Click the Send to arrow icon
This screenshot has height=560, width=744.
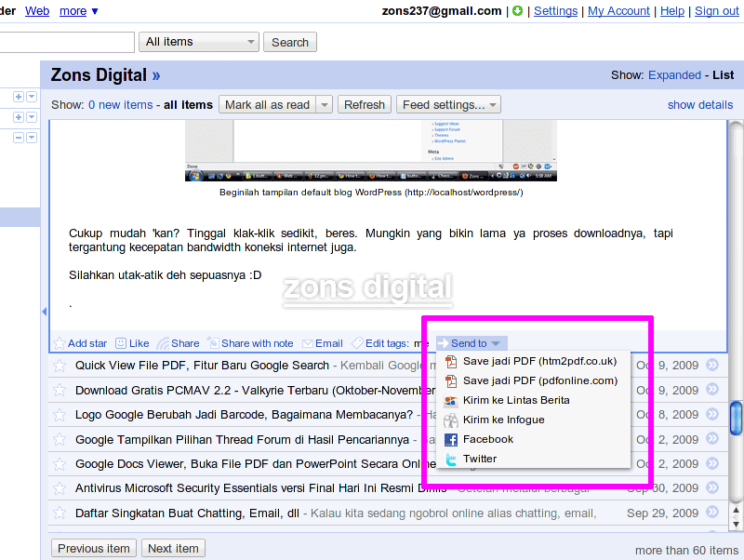click(443, 343)
